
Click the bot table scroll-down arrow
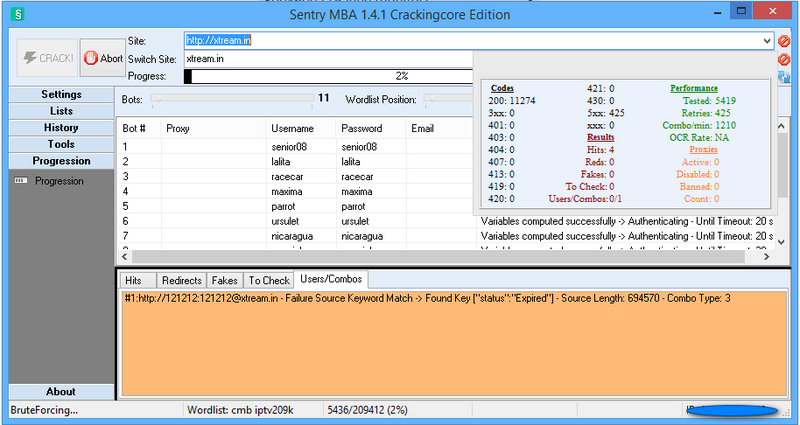pos(781,243)
